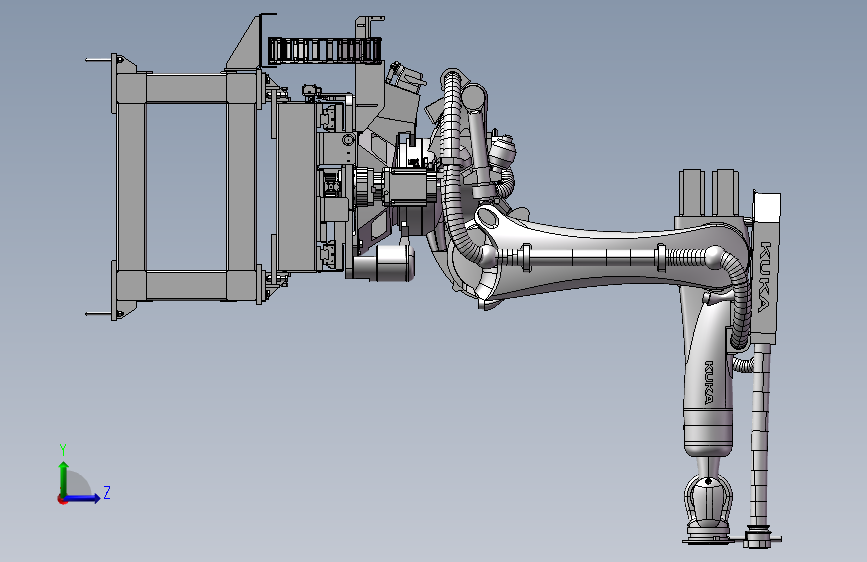Click the red origin point of the triad
867x562 pixels.
pyautogui.click(x=62, y=499)
